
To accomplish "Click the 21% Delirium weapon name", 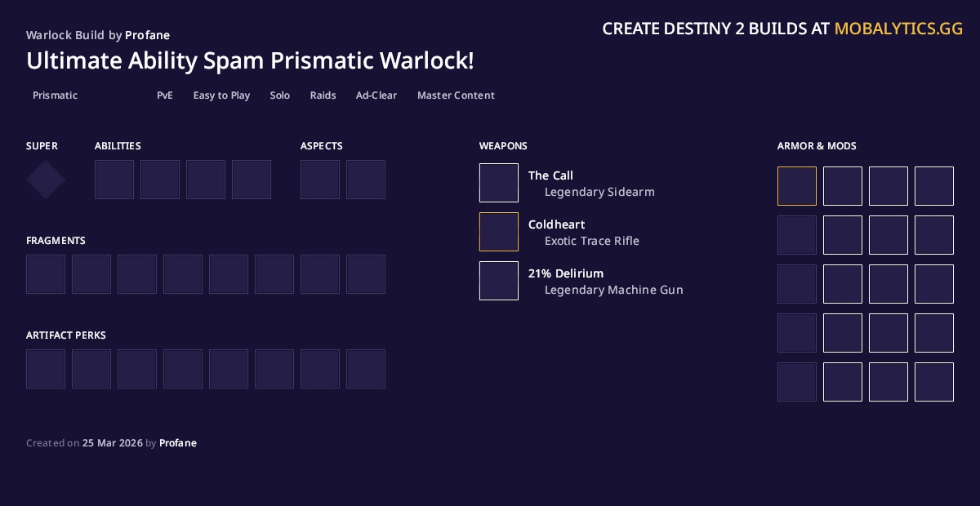I will 566,273.
